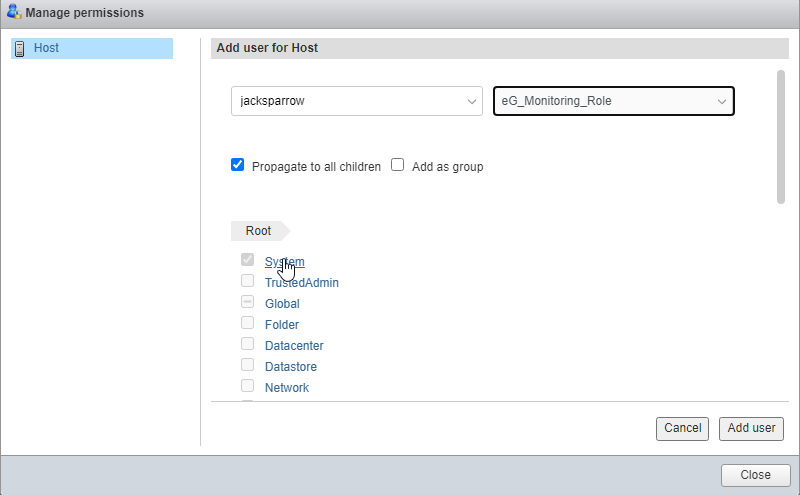
Task: Click the chevron arrow in role selector
Action: click(721, 102)
